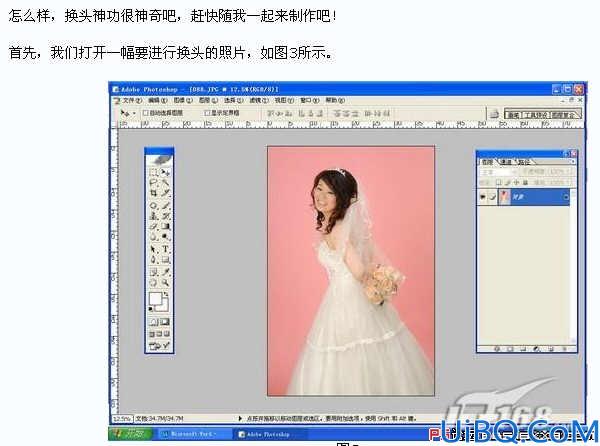Click the Windows Start button
Image resolution: width=600 pixels, height=446 pixels.
coord(130,434)
